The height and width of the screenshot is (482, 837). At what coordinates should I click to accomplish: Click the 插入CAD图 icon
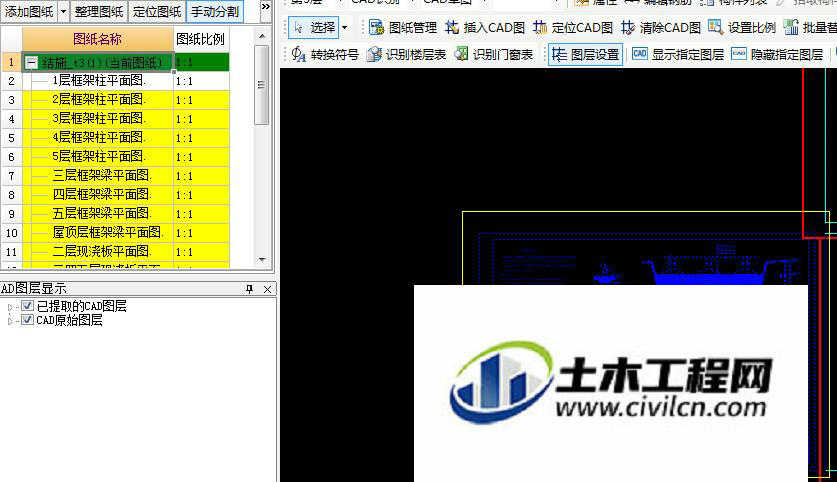(452, 27)
